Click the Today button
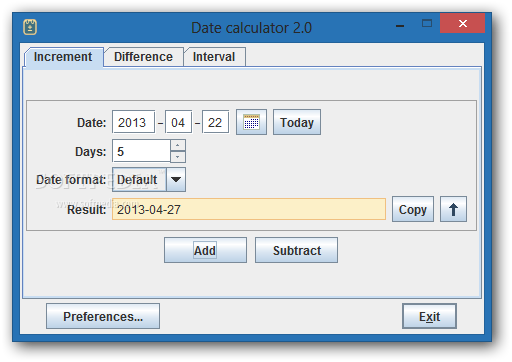This screenshot has width=512, height=362. pos(297,122)
